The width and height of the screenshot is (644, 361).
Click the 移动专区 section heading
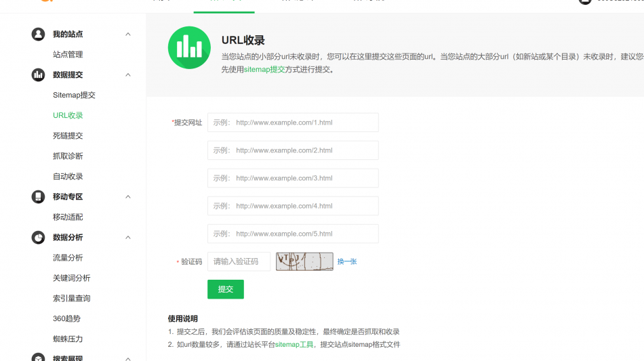pyautogui.click(x=68, y=196)
